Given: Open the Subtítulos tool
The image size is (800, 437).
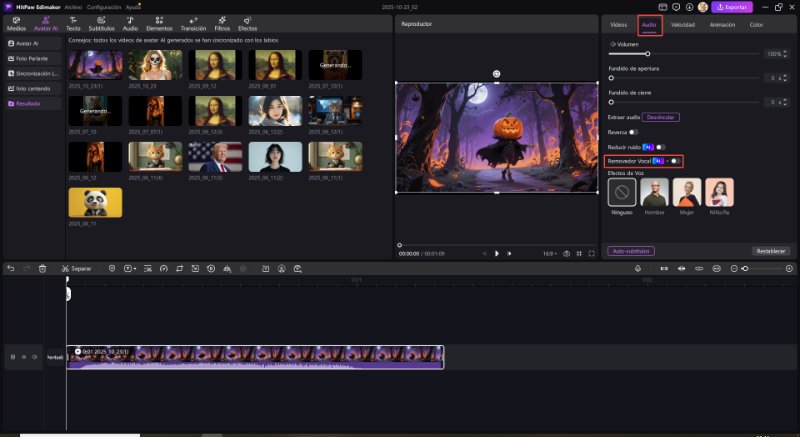Looking at the screenshot, I should click(101, 25).
